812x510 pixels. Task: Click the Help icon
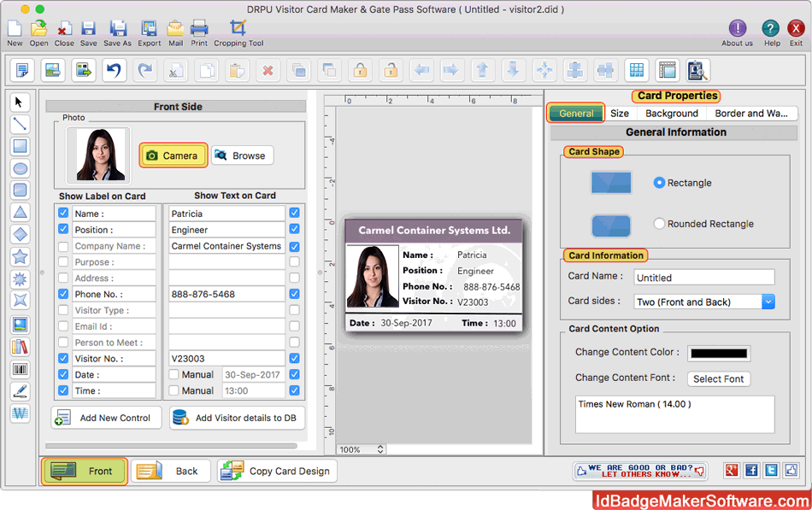pos(770,29)
